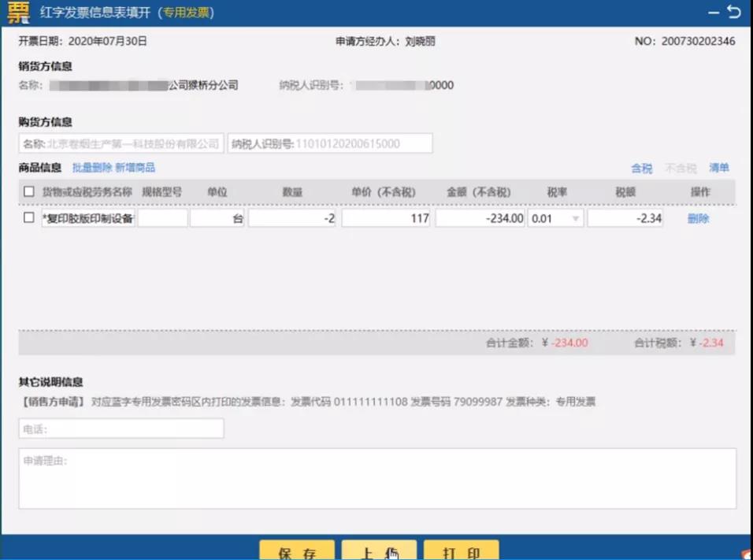Click the 打印 button
This screenshot has height=560, width=753.
pyautogui.click(x=461, y=551)
